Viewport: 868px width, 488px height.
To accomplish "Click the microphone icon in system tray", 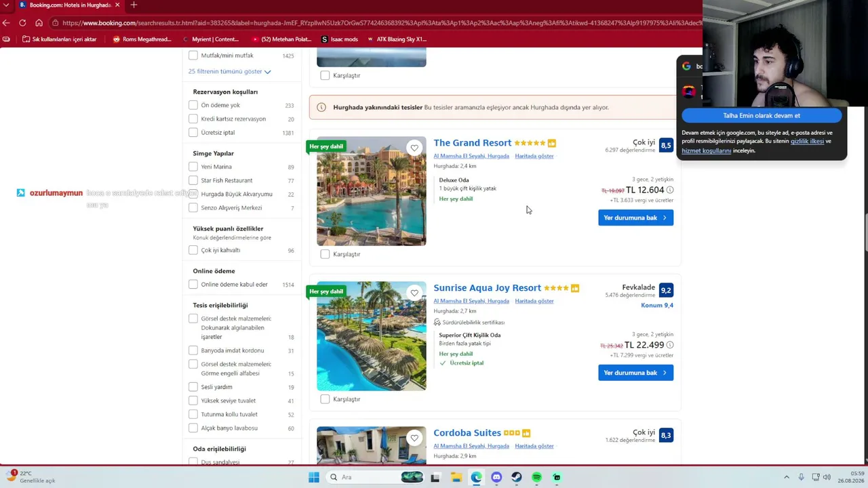I will pos(801,477).
